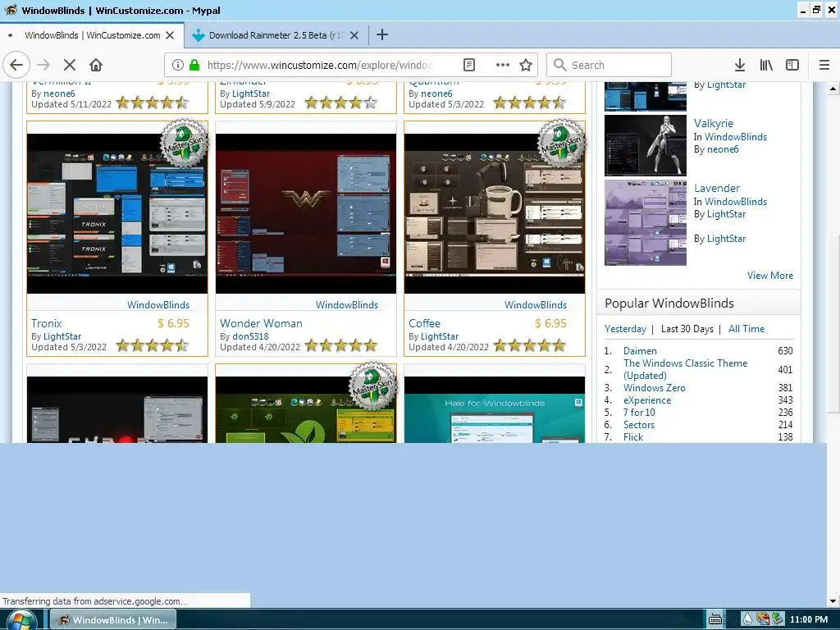Open the Valkyrie sidebar thumbnail
The image size is (840, 630).
646,145
